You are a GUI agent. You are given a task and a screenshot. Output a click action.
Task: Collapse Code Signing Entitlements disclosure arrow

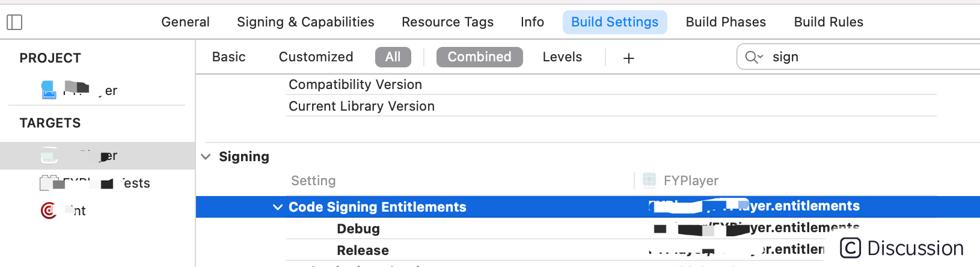278,207
